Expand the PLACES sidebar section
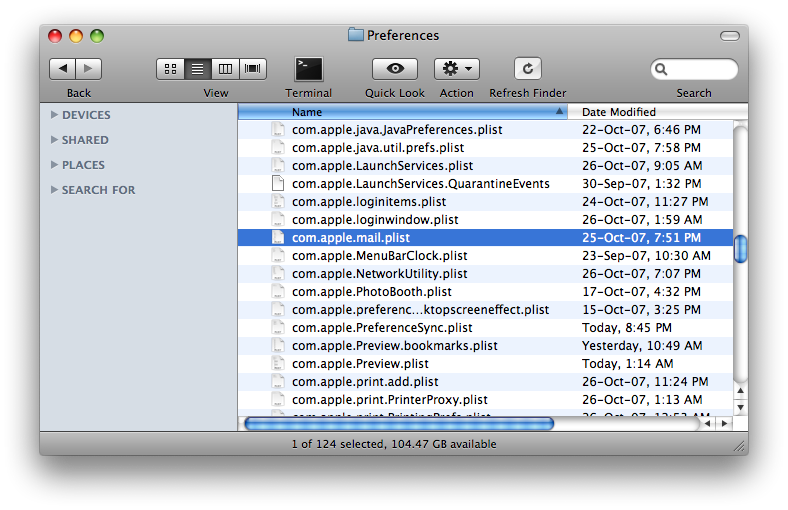788x510 pixels. 54,165
